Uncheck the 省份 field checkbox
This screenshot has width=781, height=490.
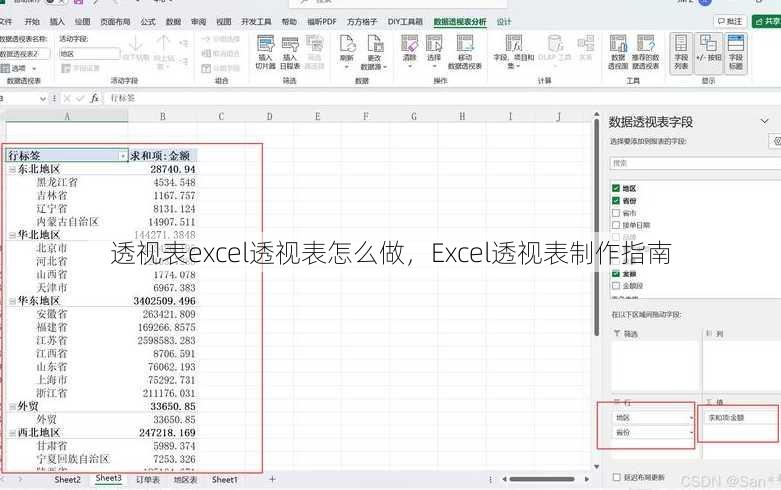coord(616,201)
